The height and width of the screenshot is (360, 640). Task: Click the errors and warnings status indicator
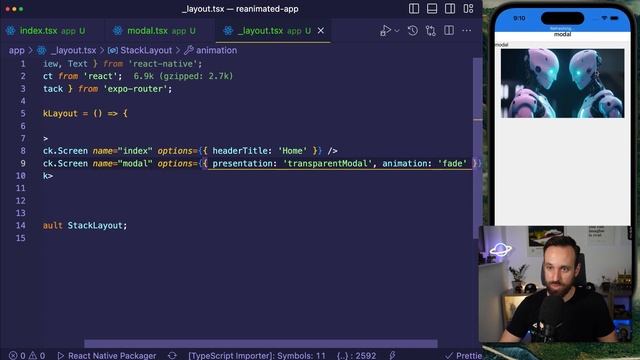point(27,356)
